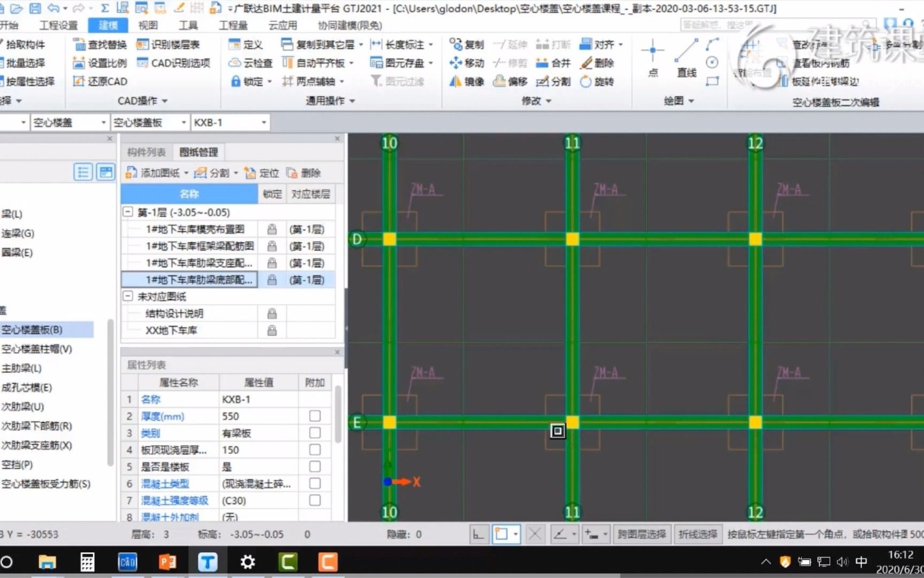Toggle lock for 结构设计说明 drawing
Image resolution: width=924 pixels, height=578 pixels.
pos(272,314)
